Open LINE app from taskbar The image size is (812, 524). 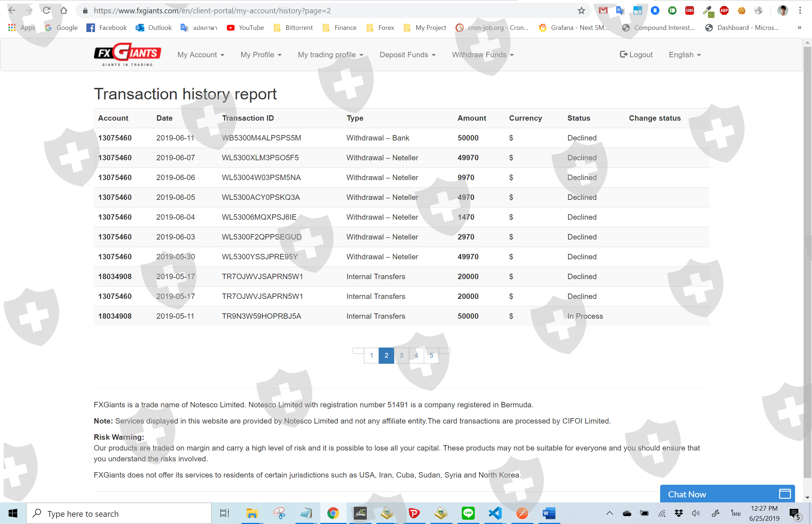468,513
